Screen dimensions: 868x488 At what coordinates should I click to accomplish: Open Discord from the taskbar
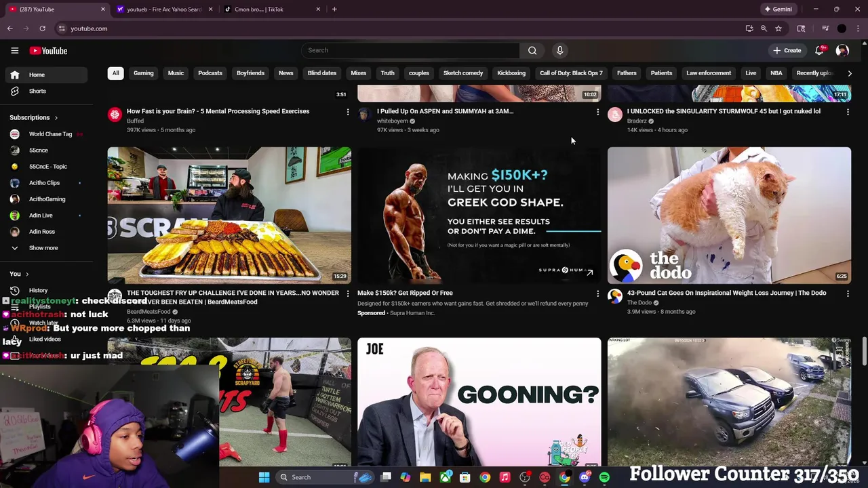coord(585,477)
